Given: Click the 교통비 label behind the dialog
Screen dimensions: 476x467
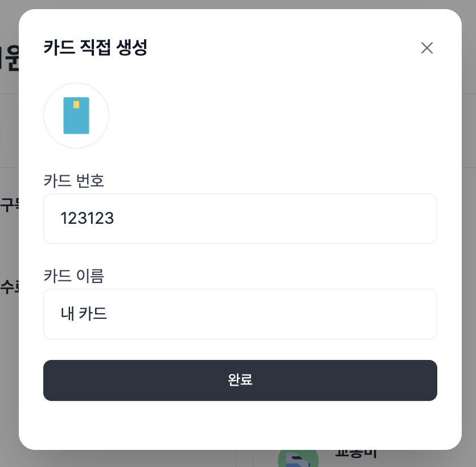Looking at the screenshot, I should tap(355, 454).
